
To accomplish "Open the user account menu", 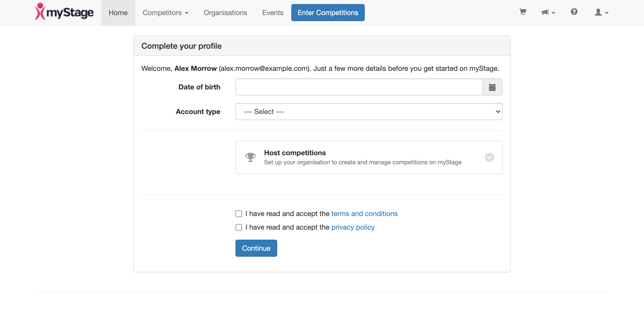I will click(x=601, y=12).
